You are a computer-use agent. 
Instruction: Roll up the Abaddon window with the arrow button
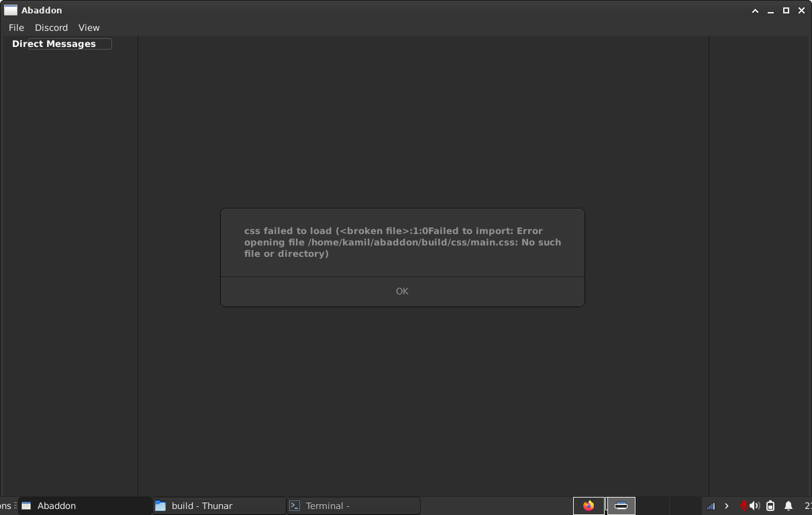(x=755, y=10)
